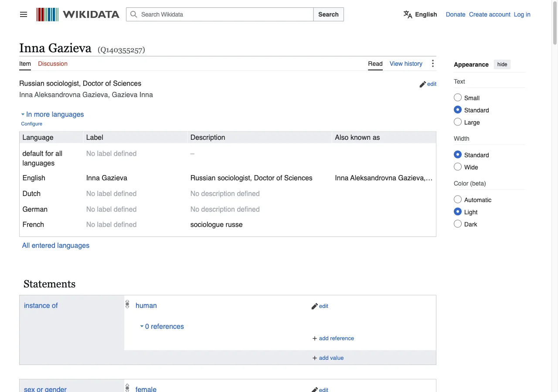Click the Wikidata barcode logo

coord(47,14)
